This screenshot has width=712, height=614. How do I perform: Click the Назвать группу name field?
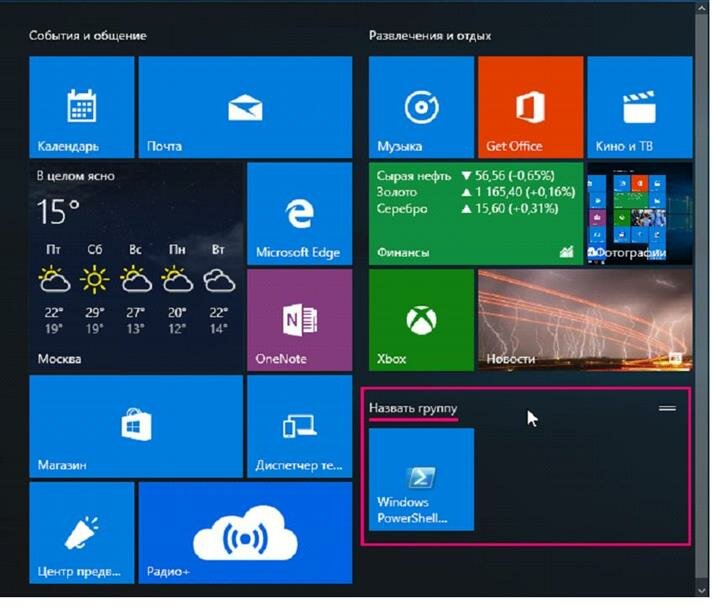coord(413,408)
